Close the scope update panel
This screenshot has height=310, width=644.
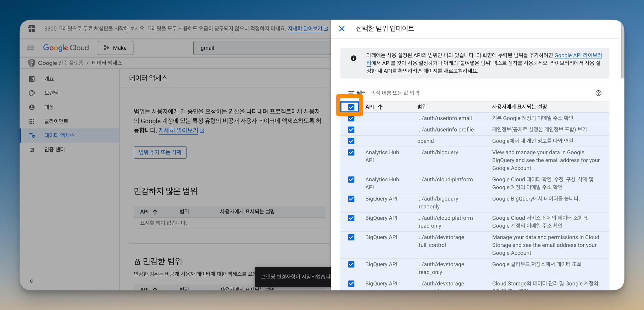click(x=342, y=29)
